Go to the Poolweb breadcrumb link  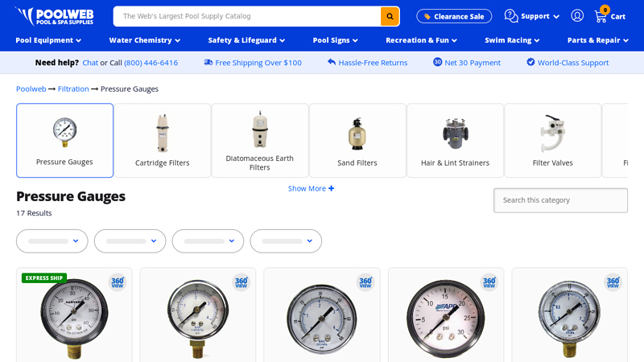coord(31,88)
